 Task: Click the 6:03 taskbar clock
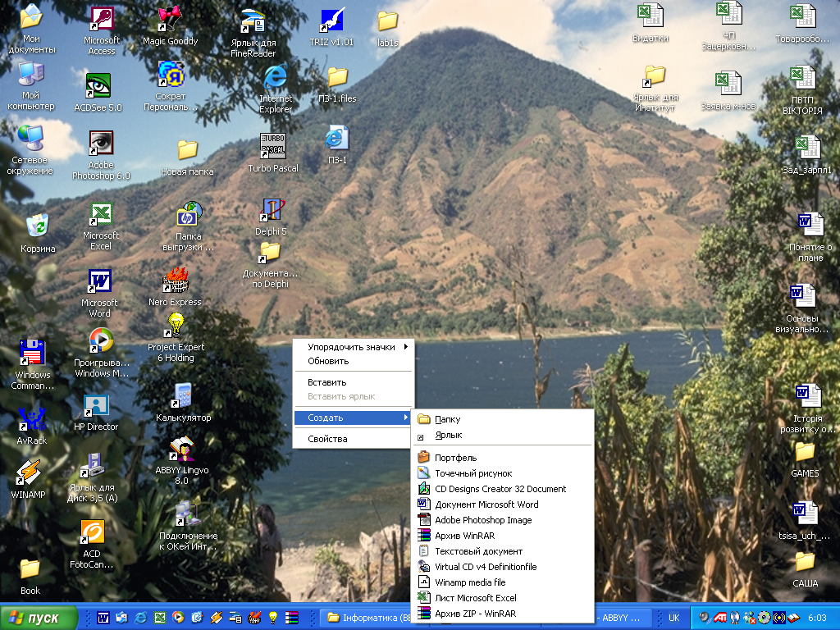tap(817, 618)
